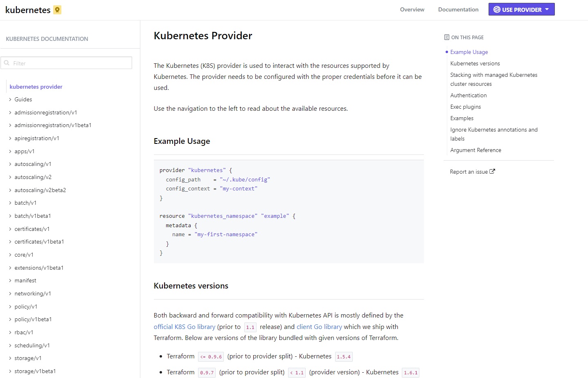Click the "my-first-namespace" string in code
588x378 pixels.
(226, 234)
